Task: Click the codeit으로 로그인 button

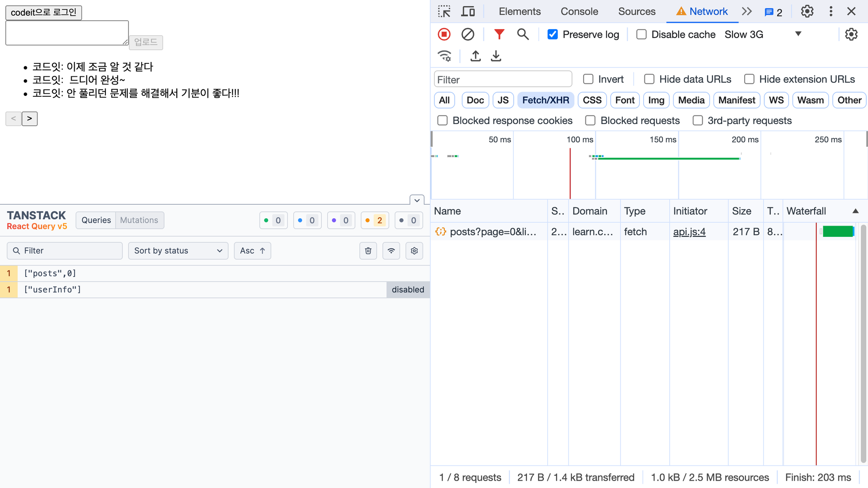Action: pos(43,12)
